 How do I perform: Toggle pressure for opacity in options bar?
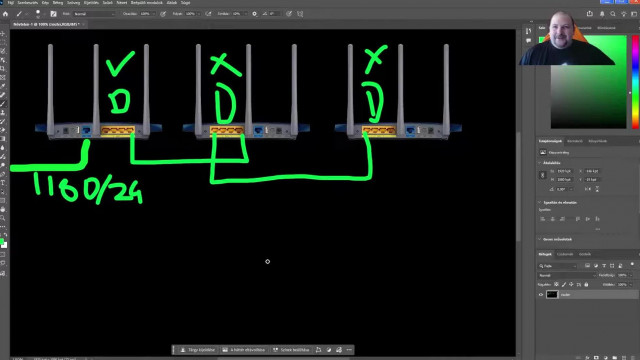(x=163, y=14)
